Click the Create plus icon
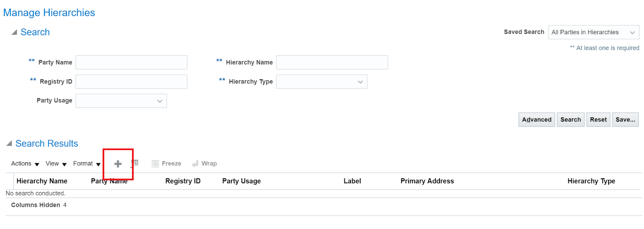Screen dimensions: 644x229 [x=118, y=164]
